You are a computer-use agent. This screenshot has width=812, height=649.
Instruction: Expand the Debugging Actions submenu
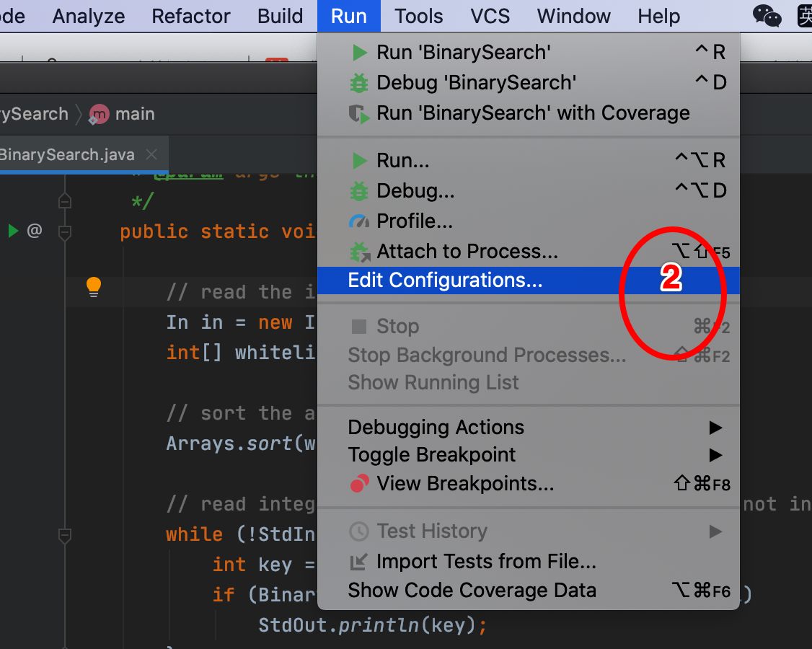pos(436,428)
